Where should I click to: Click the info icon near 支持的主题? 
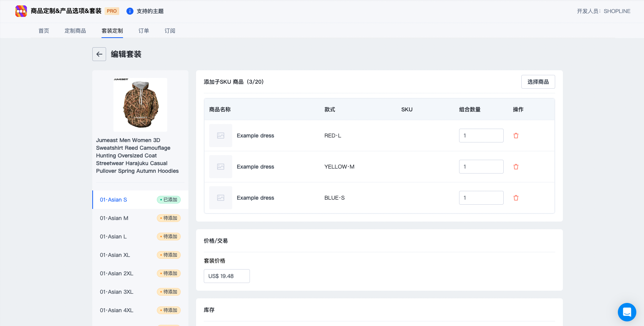[130, 11]
